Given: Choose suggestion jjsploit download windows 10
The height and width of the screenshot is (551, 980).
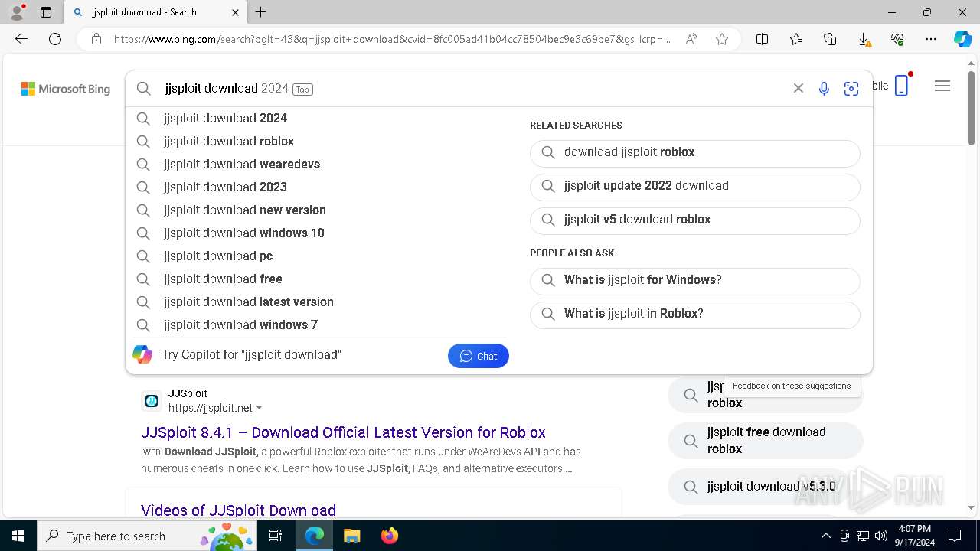Looking at the screenshot, I should pyautogui.click(x=320, y=233).
